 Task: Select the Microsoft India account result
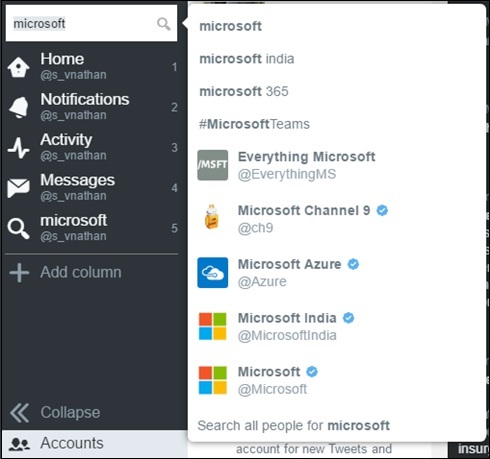coord(336,326)
